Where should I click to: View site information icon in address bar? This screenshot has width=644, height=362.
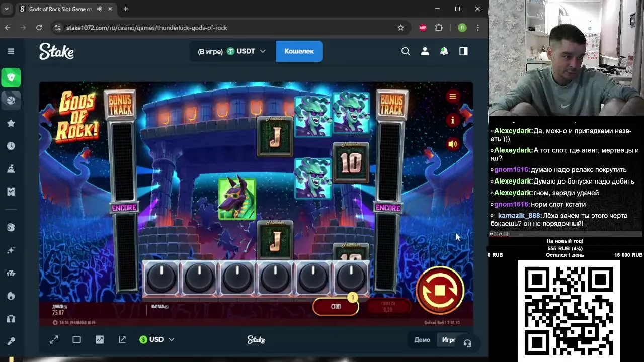58,28
